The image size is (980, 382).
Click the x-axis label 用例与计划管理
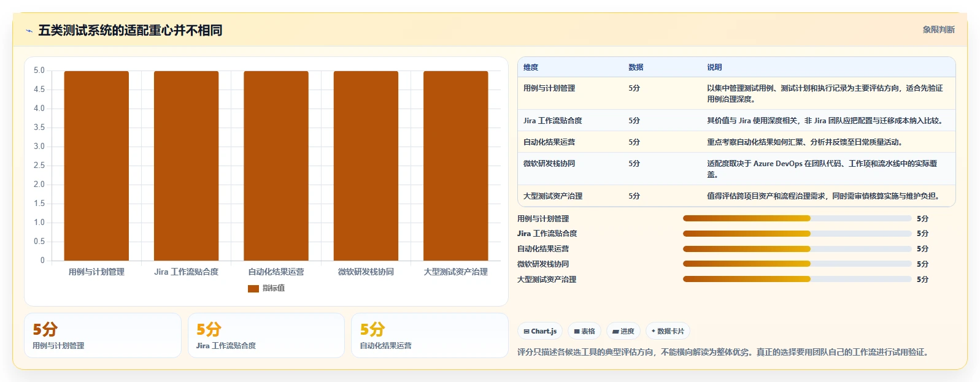[96, 272]
